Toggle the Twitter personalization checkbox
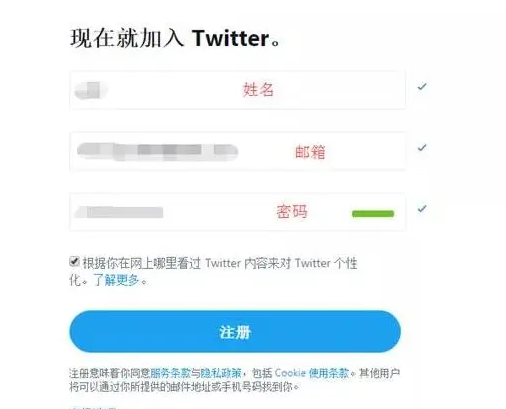Viewport: 506px width, 409px height. pos(74,261)
